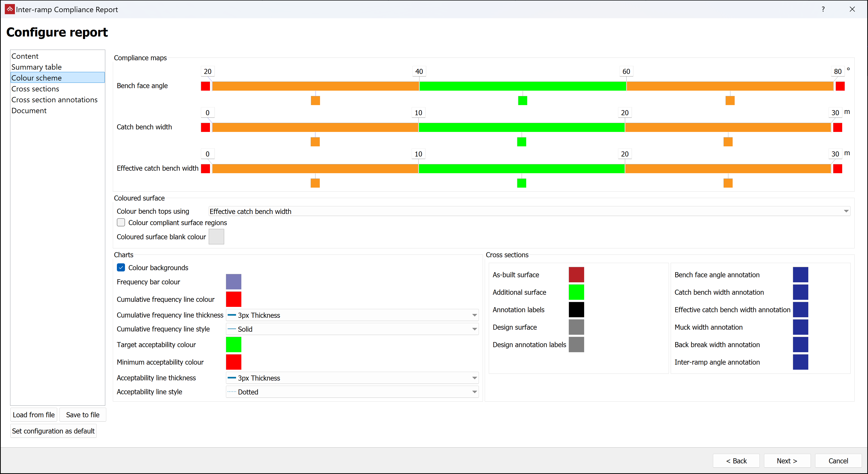Click the Design surface grey colour box

point(576,327)
